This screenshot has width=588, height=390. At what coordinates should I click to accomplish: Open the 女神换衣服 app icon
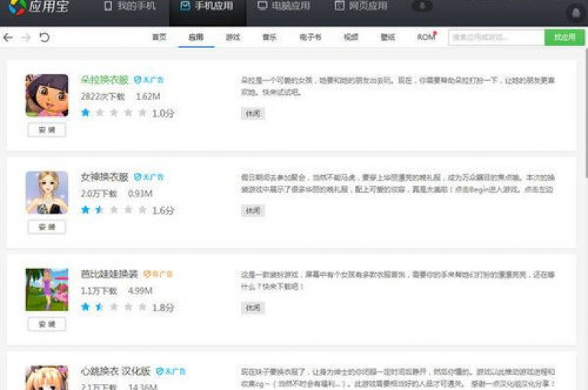(47, 193)
